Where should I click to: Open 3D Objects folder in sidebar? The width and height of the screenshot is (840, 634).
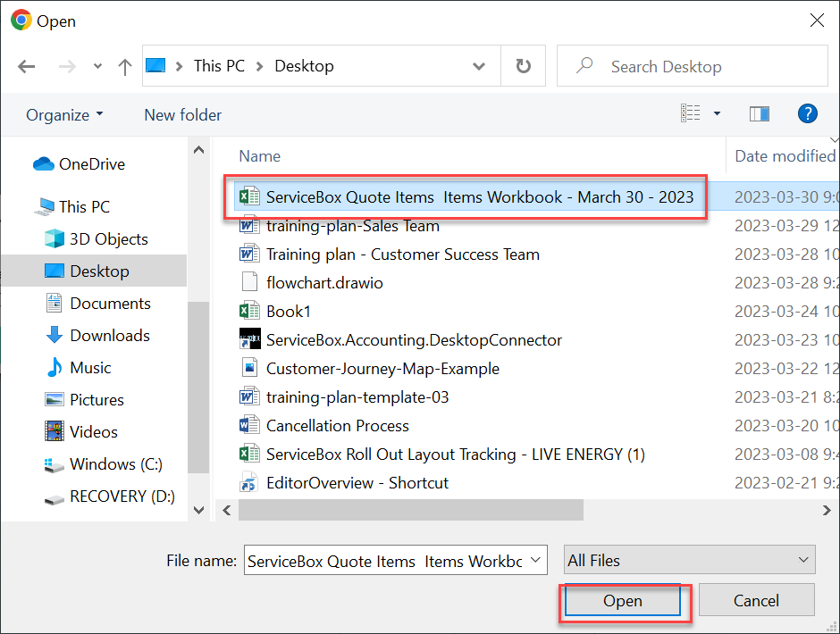(97, 238)
